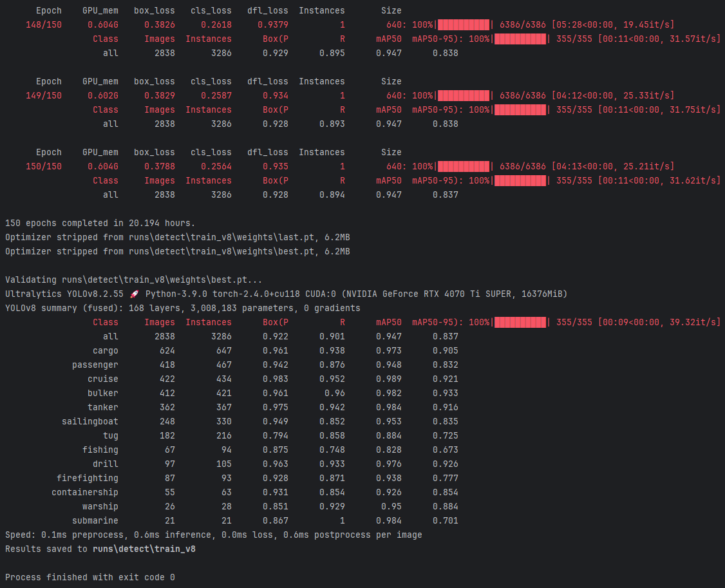Click the drill class name

(106, 464)
